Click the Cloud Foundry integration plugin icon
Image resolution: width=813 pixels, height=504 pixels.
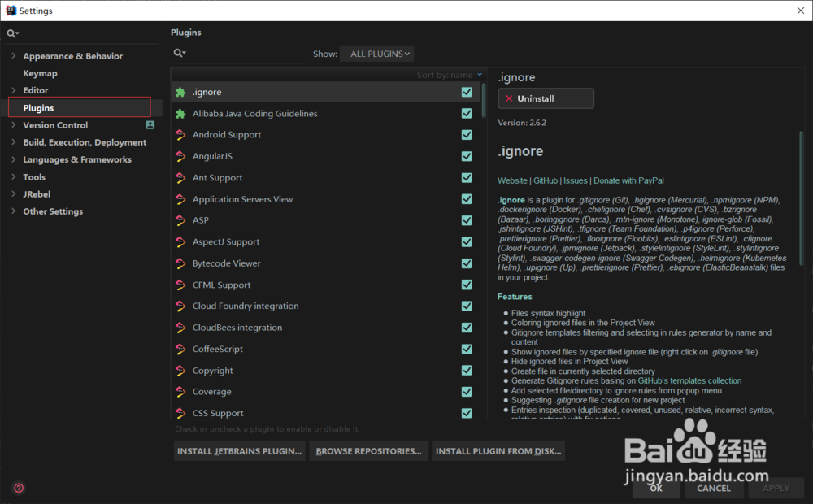(x=180, y=306)
